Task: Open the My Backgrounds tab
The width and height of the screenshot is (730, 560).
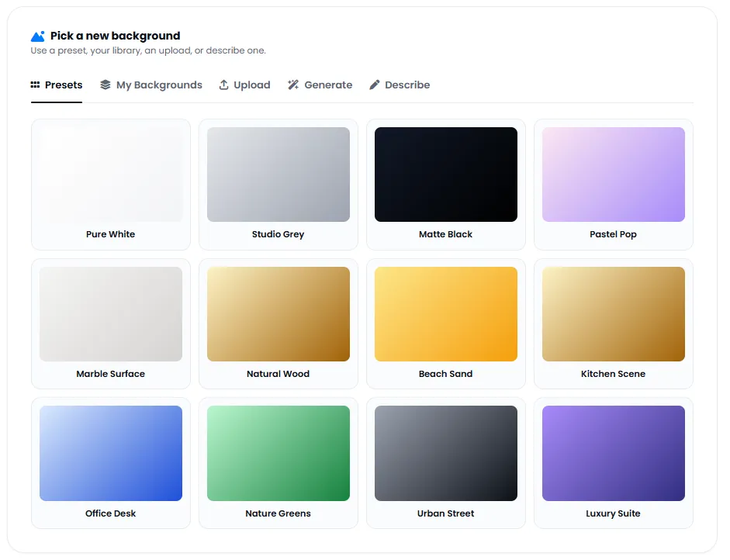Action: (x=151, y=85)
